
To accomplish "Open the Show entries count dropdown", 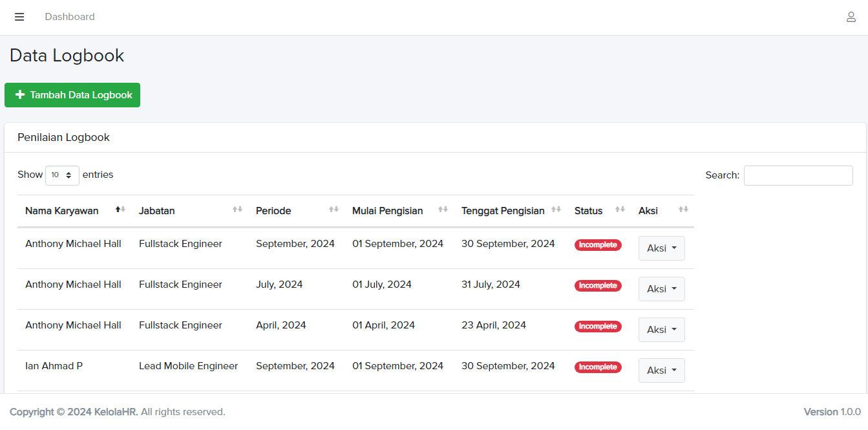I will point(62,175).
